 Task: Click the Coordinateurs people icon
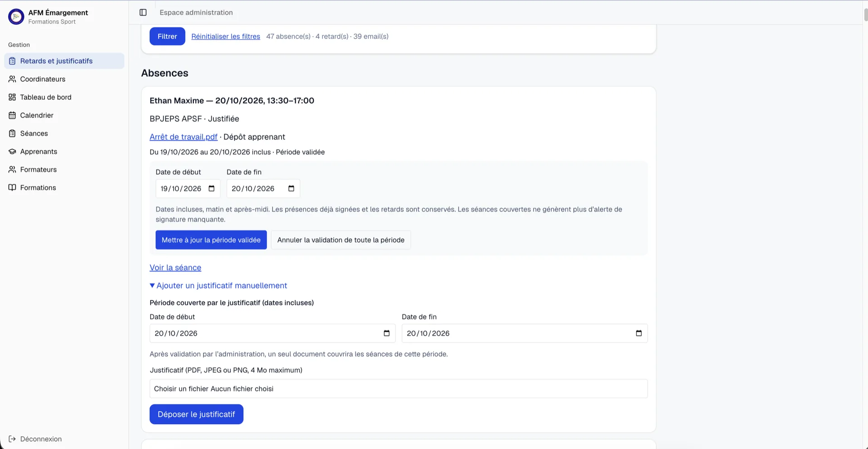12,79
